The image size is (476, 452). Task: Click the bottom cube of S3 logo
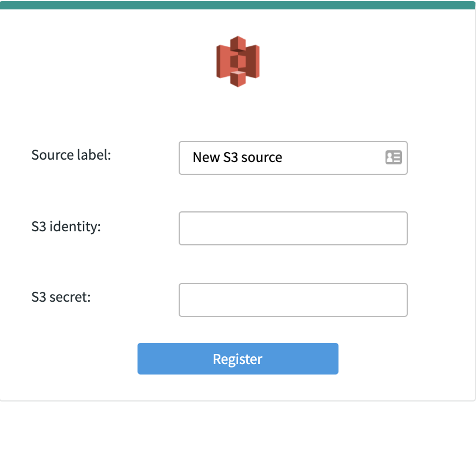(237, 79)
